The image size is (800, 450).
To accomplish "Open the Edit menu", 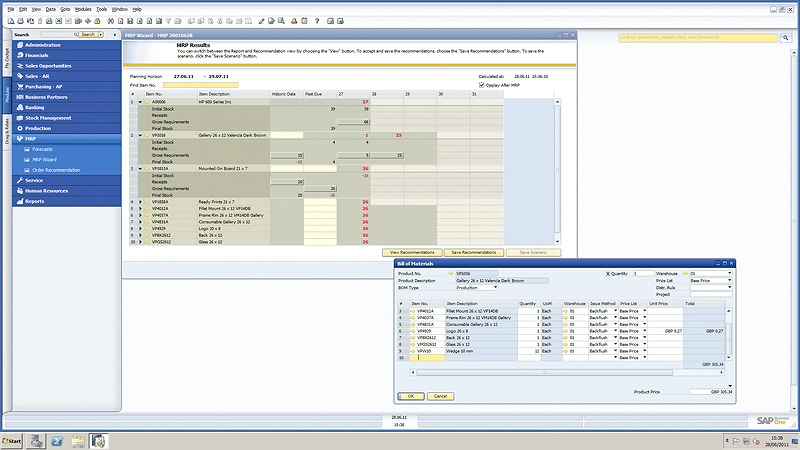I will click(23, 9).
